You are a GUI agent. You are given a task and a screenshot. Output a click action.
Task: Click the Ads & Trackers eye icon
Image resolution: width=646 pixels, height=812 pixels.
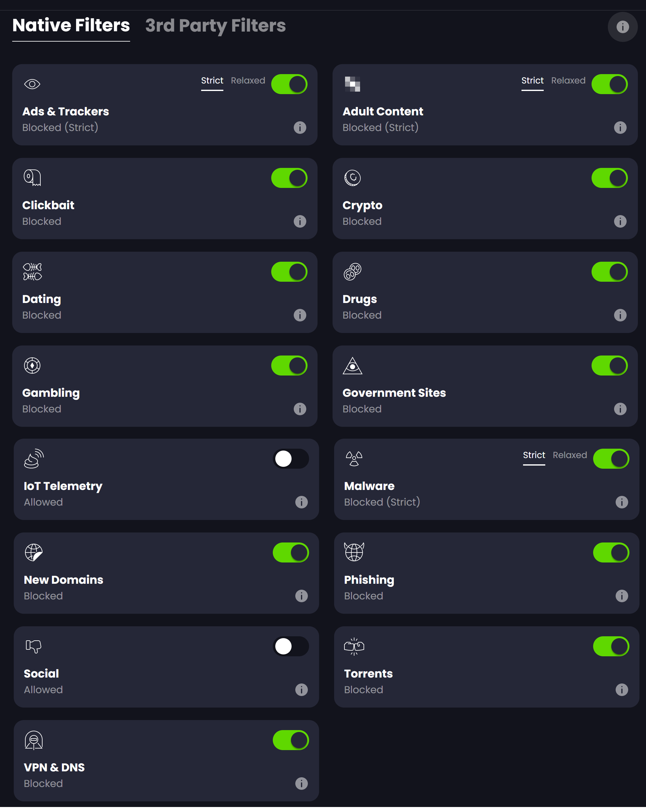click(x=32, y=84)
